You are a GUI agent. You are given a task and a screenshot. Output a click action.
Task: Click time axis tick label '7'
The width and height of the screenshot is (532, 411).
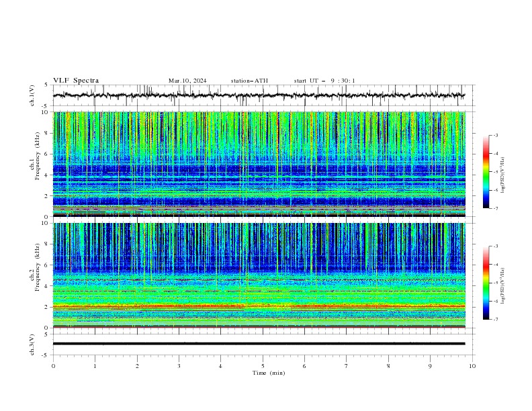[x=347, y=366]
